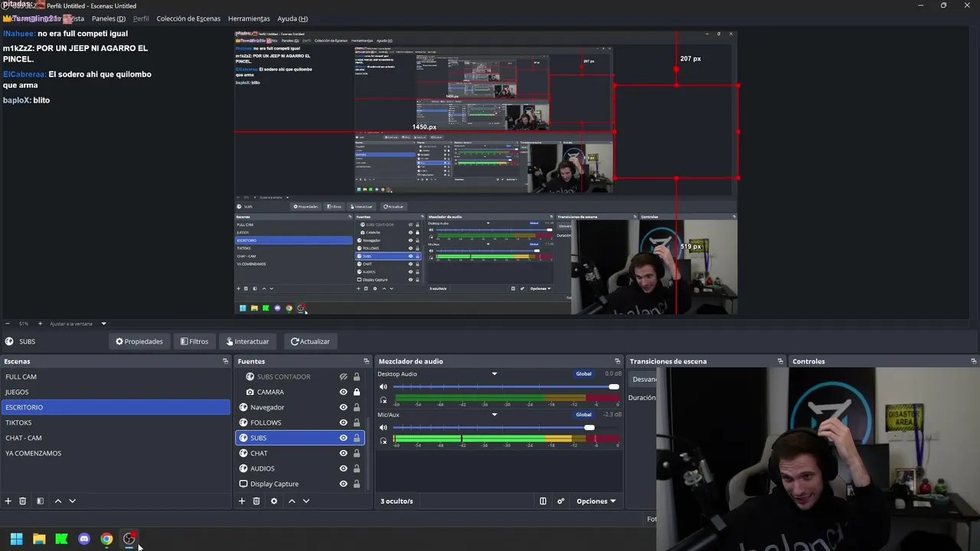Click OBS Studio taskbar icon
980x551 pixels.
click(x=129, y=539)
